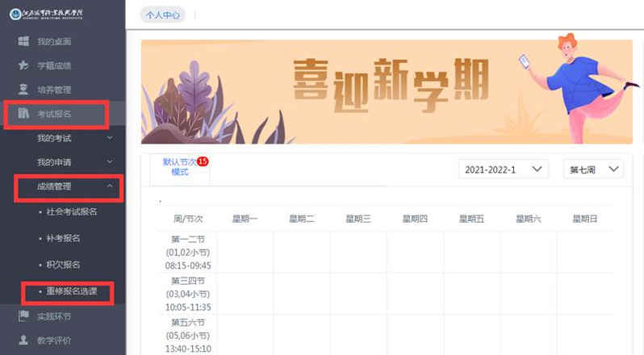This screenshot has width=644, height=355.
Task: Open 补考报名 in the sidebar
Action: (x=63, y=238)
